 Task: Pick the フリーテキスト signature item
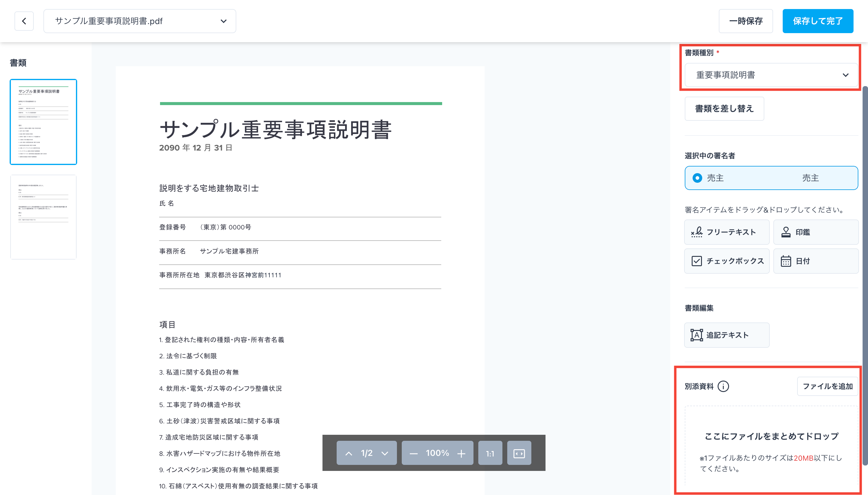click(x=727, y=232)
